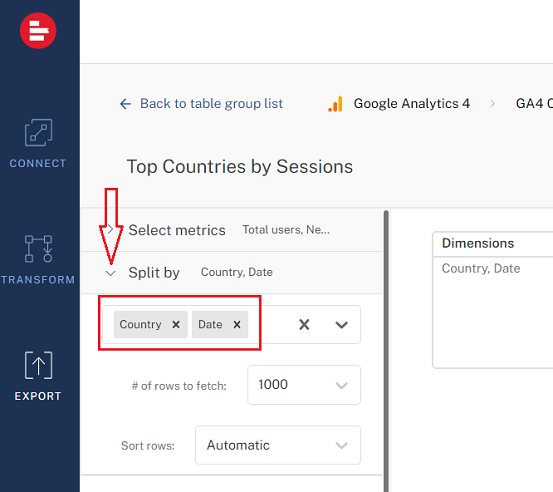Open the Connect section icon

(x=38, y=133)
